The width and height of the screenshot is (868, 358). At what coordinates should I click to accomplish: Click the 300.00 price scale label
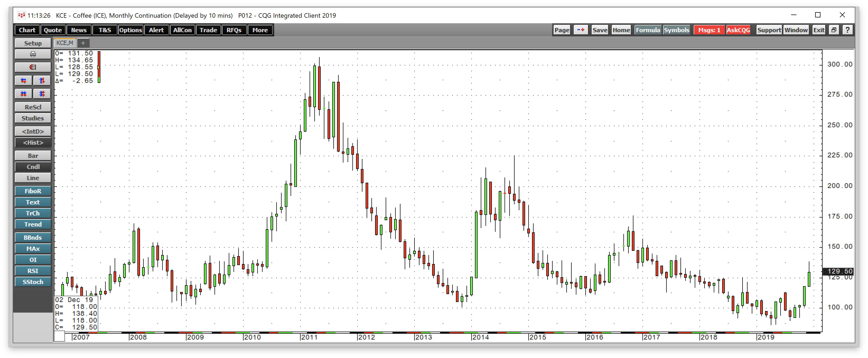(x=840, y=64)
